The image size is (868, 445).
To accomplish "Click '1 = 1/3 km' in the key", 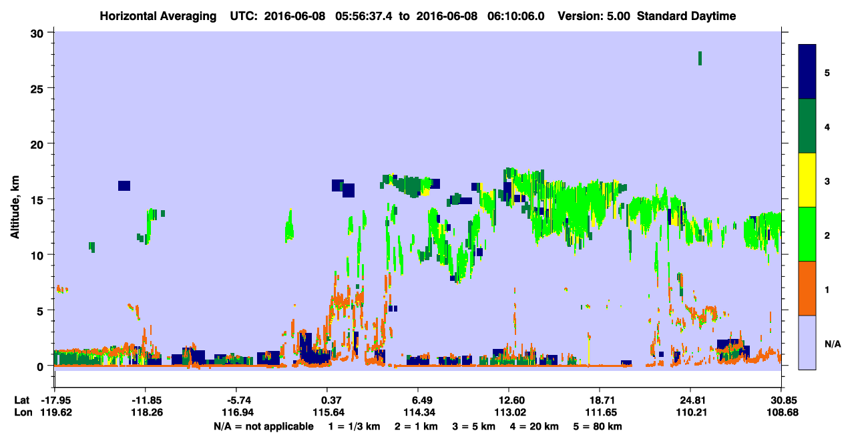I will (x=355, y=426).
